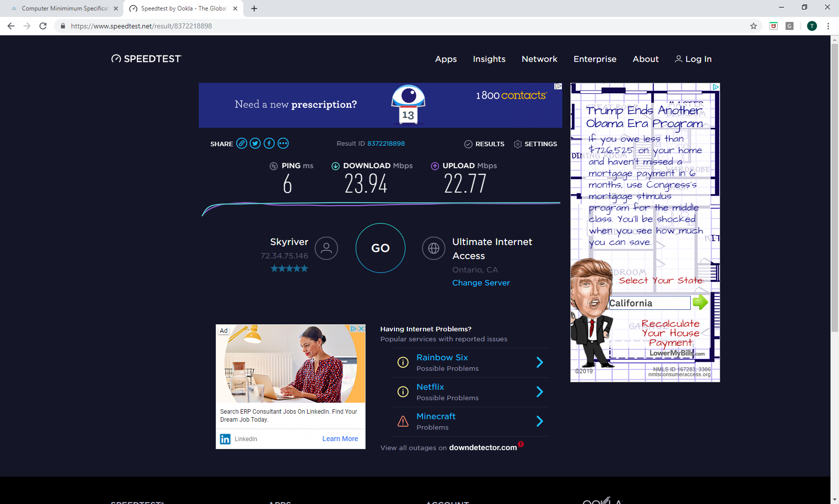Viewport: 839px width, 504px height.
Task: Click the 22.77 upload speed value
Action: pyautogui.click(x=465, y=184)
